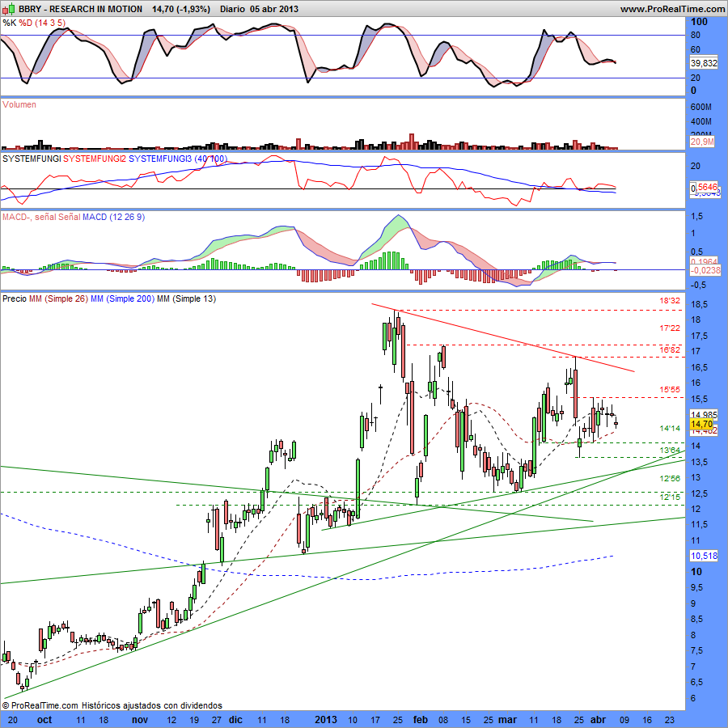Click the SYSTEMFUNGI value tag '0,5646'
Screen dimensions: 728x728
coord(705,187)
